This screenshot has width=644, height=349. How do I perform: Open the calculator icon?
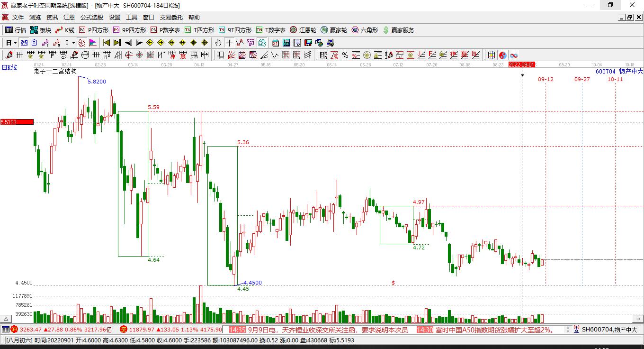pos(286,43)
